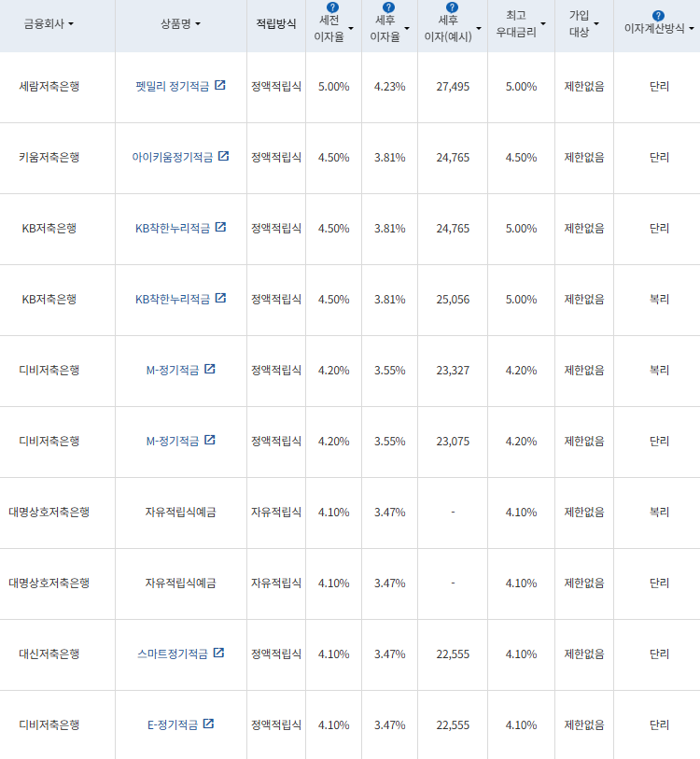Click external link icon beside E-정기적금
The width and height of the screenshot is (700, 759).
pos(208,724)
